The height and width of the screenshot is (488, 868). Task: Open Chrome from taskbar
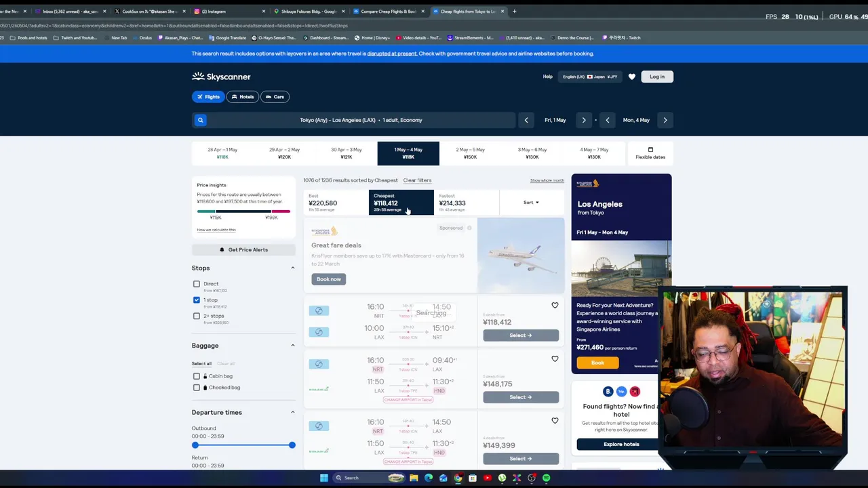tap(458, 478)
